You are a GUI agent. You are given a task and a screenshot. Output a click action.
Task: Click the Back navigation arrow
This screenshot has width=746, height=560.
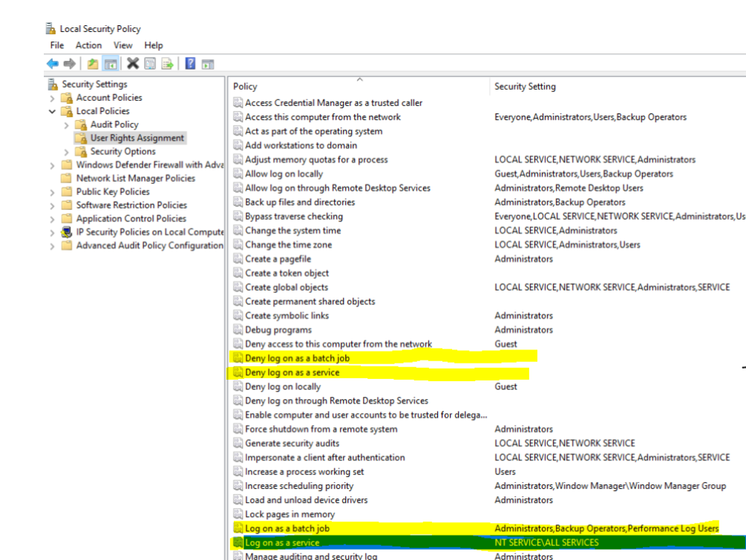(x=51, y=63)
